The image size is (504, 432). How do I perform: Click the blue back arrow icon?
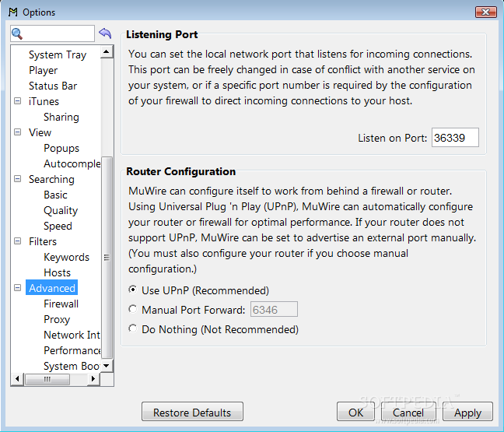(x=105, y=33)
